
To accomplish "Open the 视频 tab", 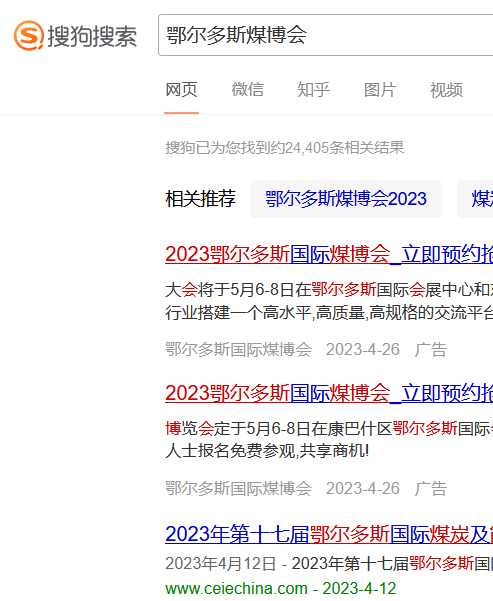I will pyautogui.click(x=446, y=90).
